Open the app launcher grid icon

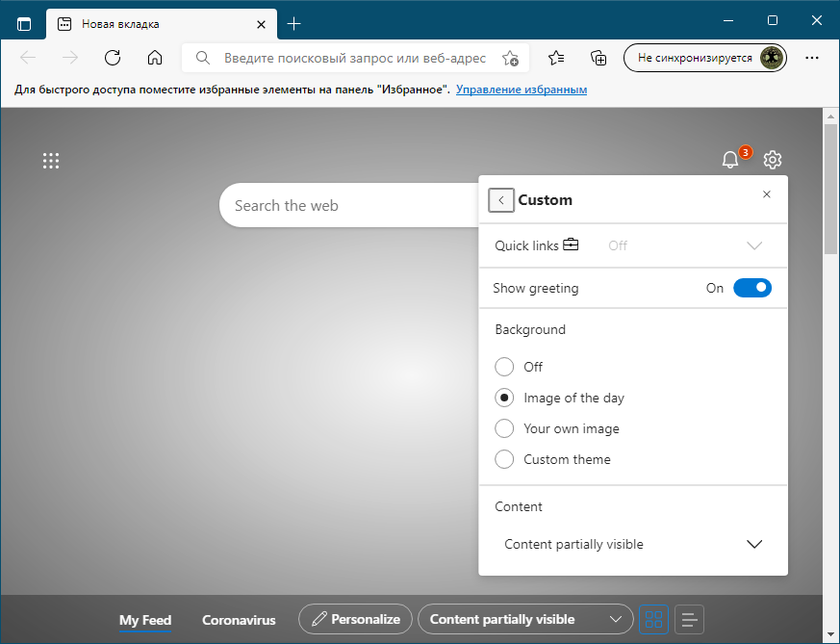pos(51,160)
